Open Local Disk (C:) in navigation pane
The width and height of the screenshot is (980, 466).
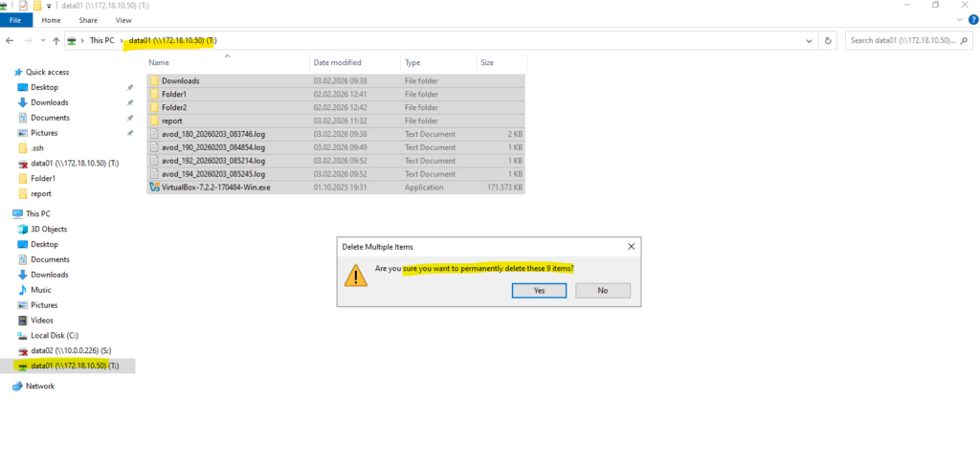point(55,336)
